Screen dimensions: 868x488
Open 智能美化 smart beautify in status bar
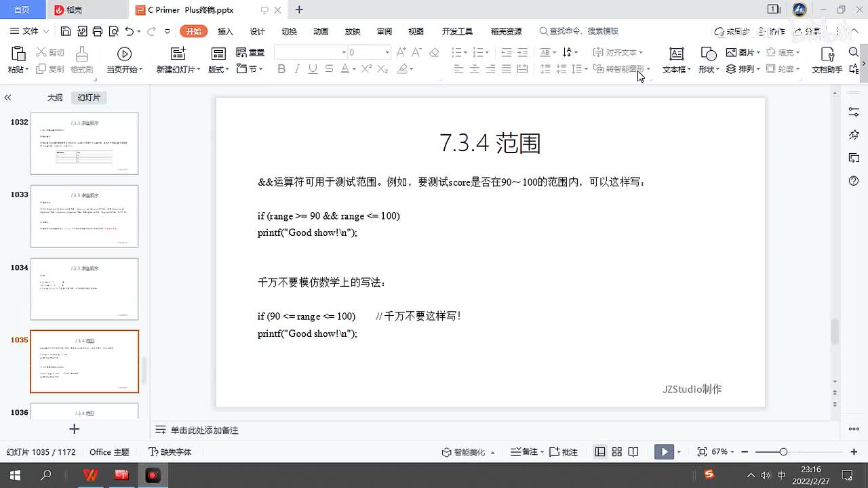pos(468,452)
